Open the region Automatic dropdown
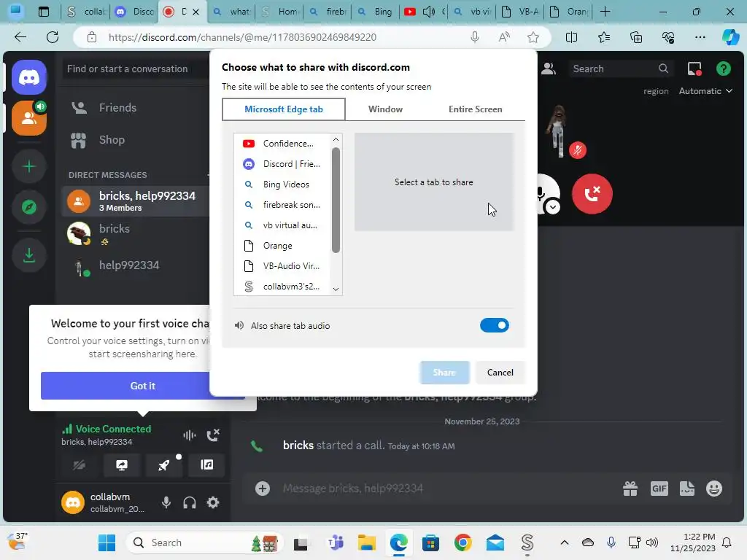747x560 pixels. coord(705,91)
